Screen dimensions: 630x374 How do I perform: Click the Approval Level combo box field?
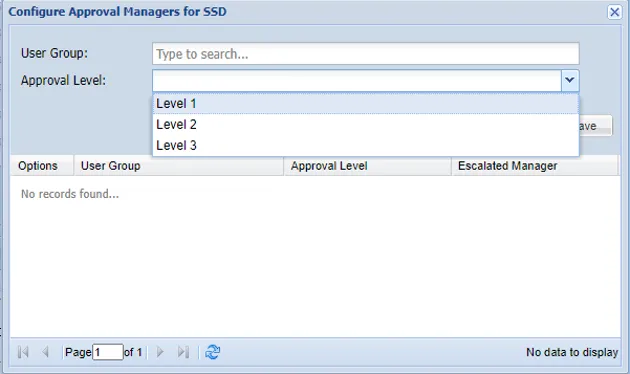coord(357,80)
